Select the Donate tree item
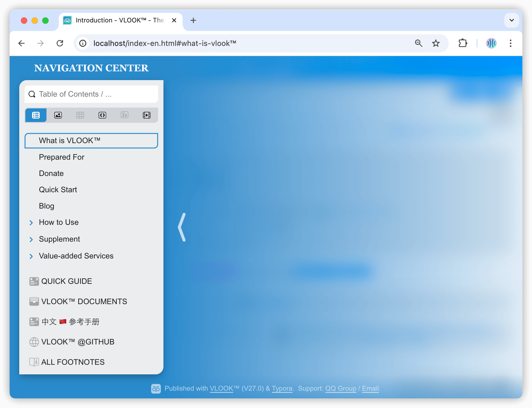532x408 pixels. (x=51, y=173)
